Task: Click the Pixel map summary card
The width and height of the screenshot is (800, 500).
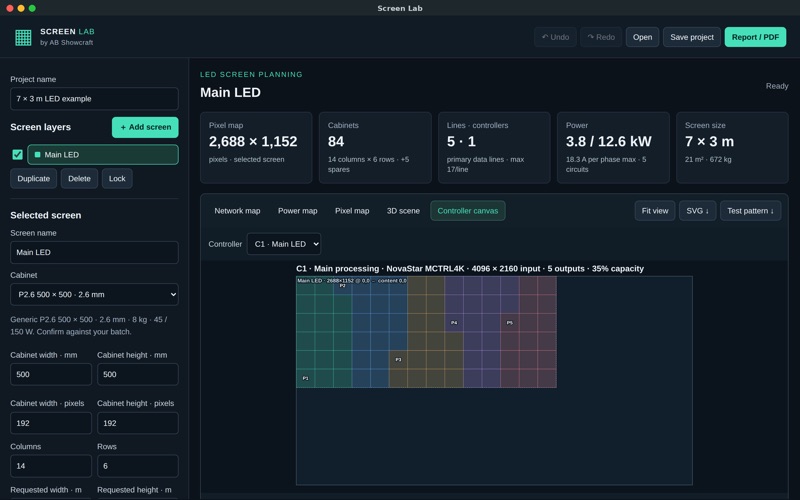Action: 256,147
